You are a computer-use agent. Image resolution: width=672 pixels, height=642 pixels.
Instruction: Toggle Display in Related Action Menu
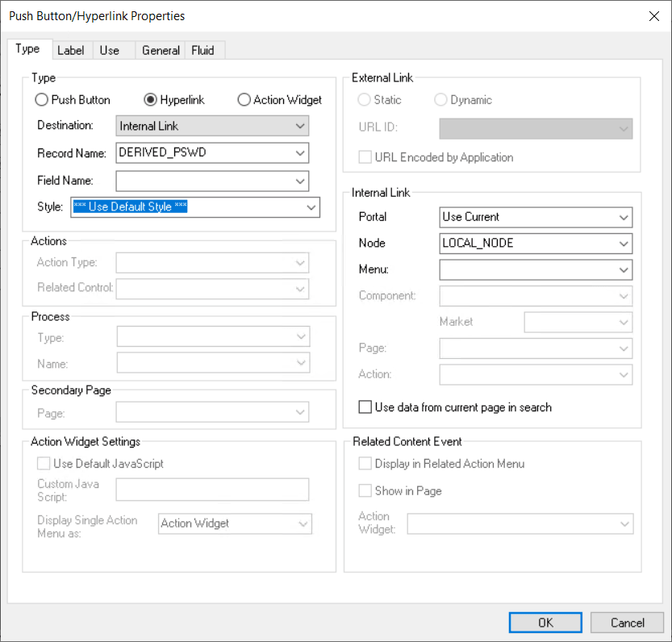coord(365,463)
